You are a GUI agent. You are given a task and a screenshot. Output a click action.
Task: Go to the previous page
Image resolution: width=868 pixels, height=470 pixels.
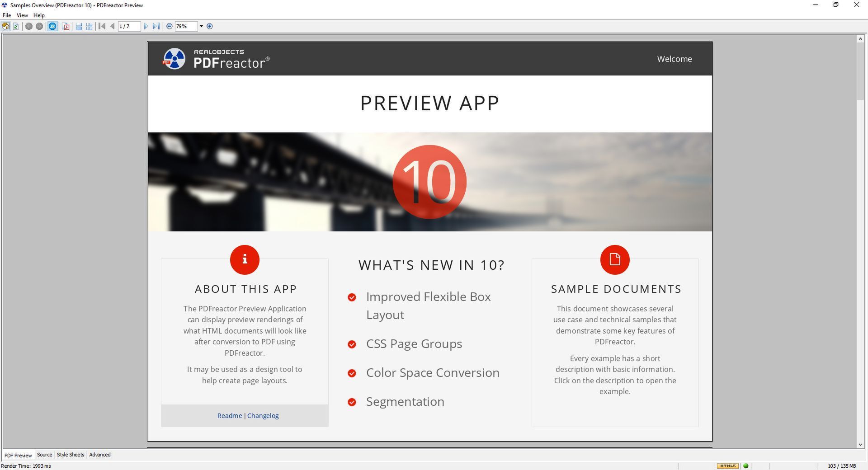tap(113, 26)
